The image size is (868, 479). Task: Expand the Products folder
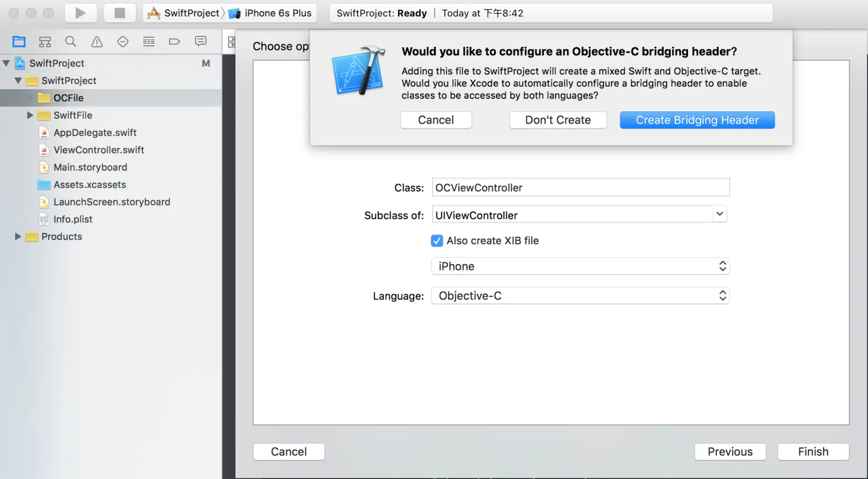click(x=18, y=236)
